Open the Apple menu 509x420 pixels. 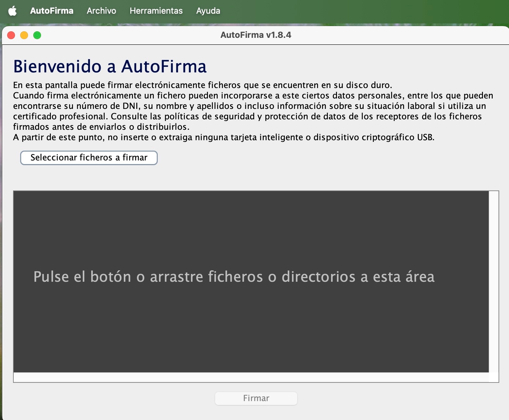(12, 11)
